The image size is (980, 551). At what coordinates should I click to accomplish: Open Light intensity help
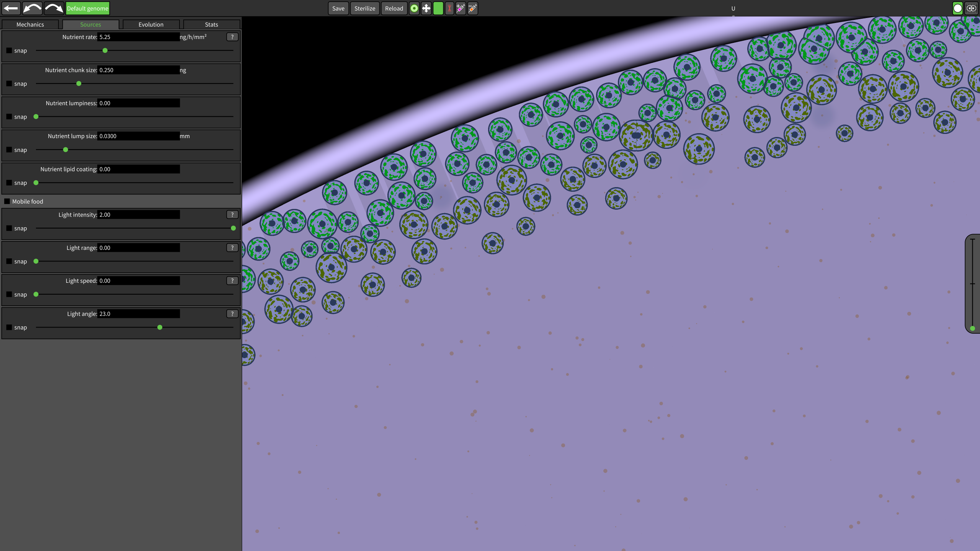[x=232, y=215]
